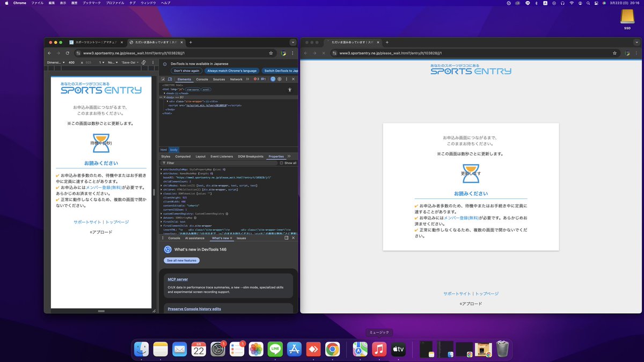Open Finder from the Dock
Viewport: 644px width, 362px height.
tap(142, 349)
